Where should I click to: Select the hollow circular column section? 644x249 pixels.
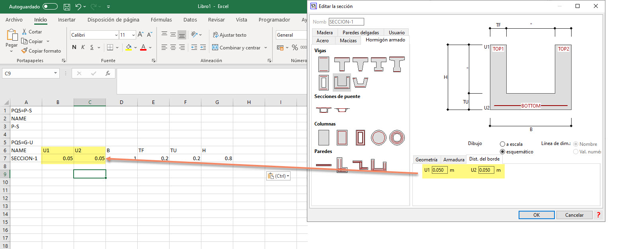click(x=397, y=137)
